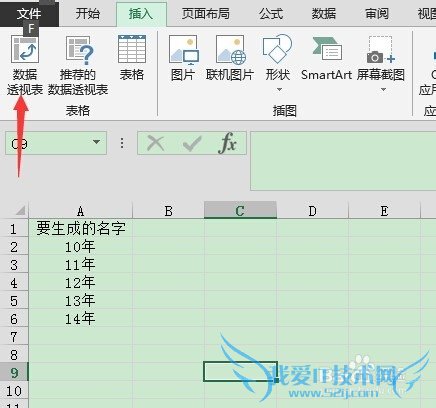The image size is (436, 408).
Task: Open Insert Function fx button
Action: (227, 143)
